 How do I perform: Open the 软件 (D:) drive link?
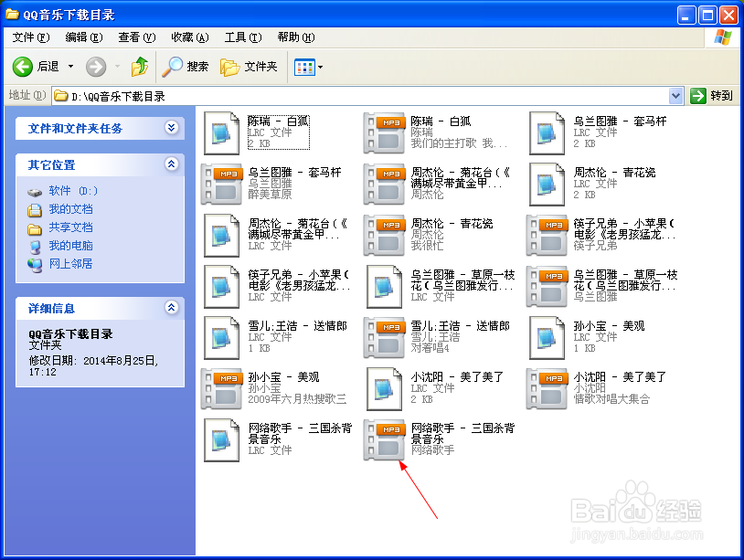(x=73, y=191)
